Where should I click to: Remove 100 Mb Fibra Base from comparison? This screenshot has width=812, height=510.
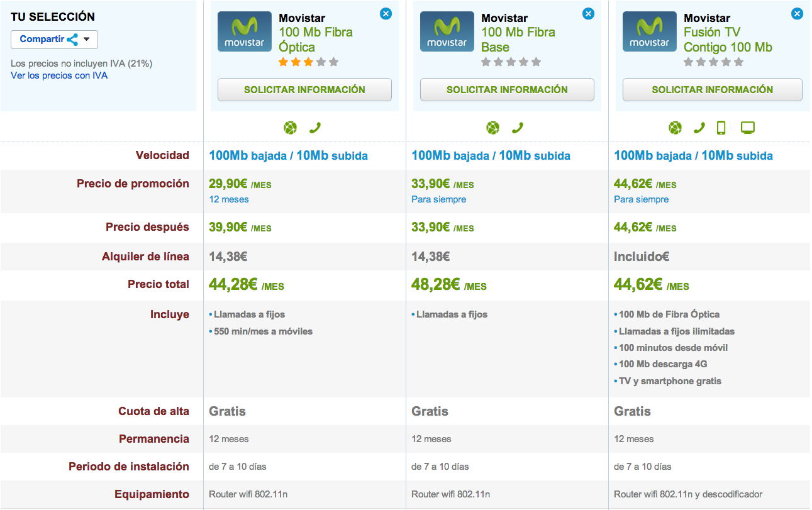tap(589, 13)
